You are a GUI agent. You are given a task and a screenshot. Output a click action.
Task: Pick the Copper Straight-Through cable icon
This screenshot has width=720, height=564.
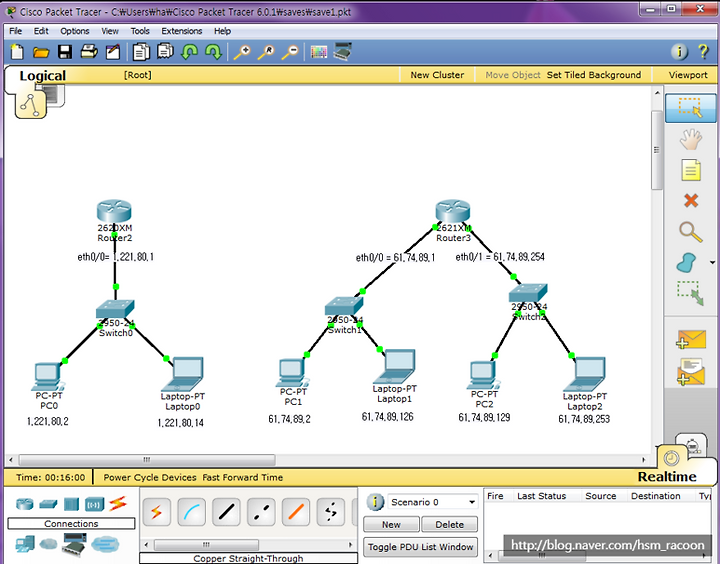226,512
